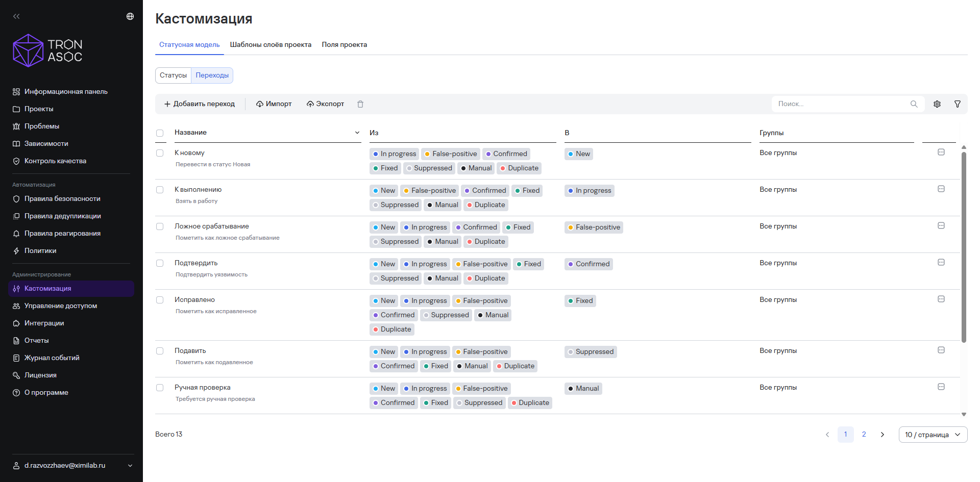Open table settings gear icon

[x=937, y=104]
